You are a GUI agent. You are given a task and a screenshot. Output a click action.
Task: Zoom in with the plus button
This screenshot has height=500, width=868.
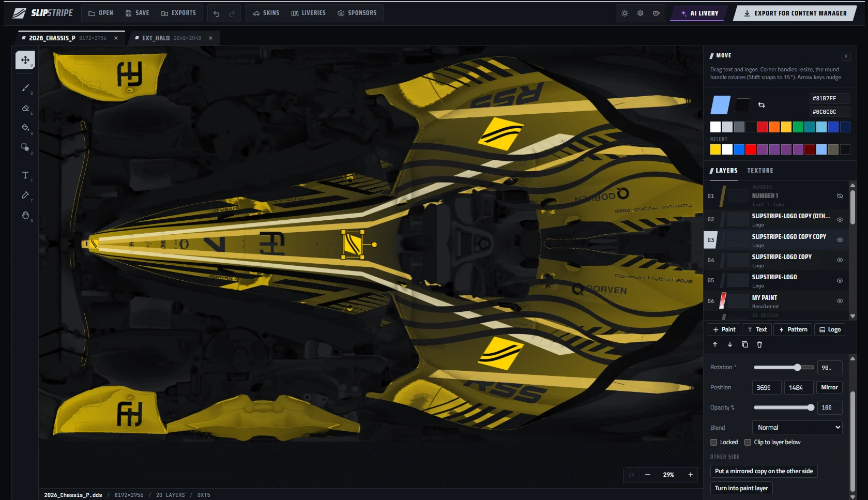click(x=691, y=475)
